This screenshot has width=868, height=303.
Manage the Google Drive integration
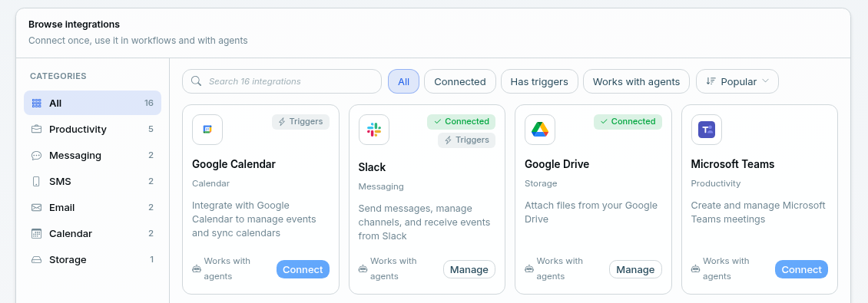(635, 269)
